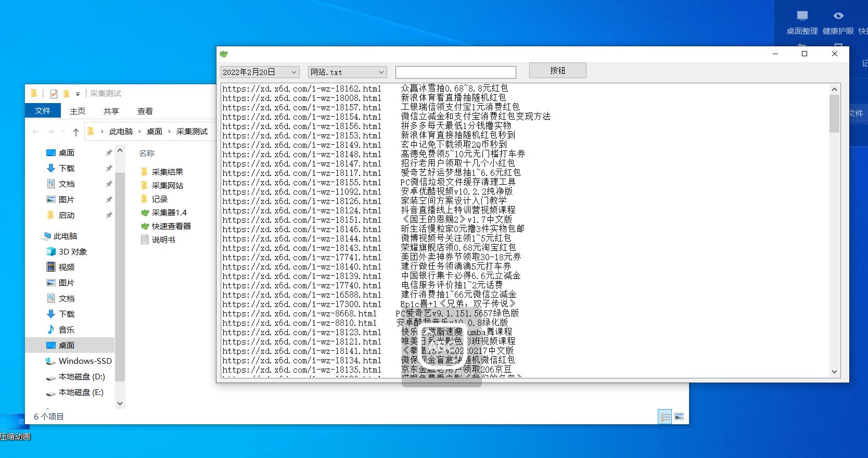This screenshot has width=868, height=458.
Task: Open the 共享 ribbon tab in File Explorer
Action: click(x=111, y=111)
